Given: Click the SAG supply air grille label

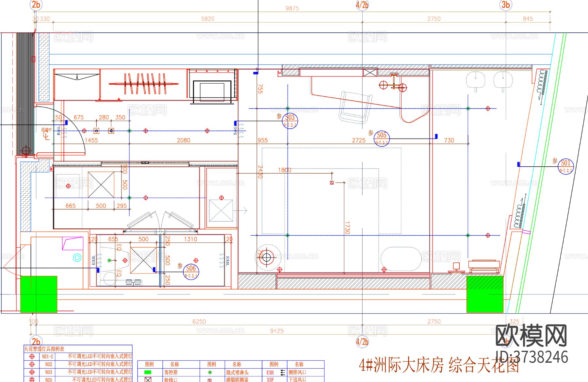Looking at the screenshot, I should pyautogui.click(x=235, y=131).
